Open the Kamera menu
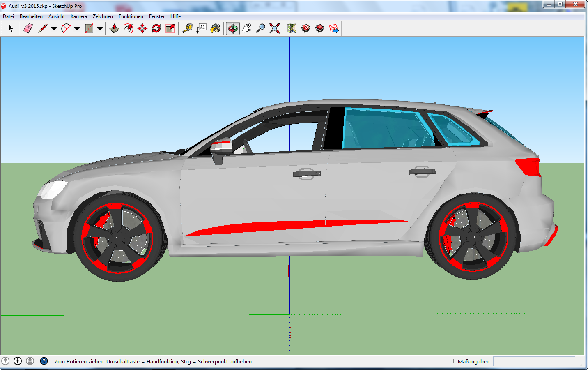This screenshot has height=370, width=588. click(x=78, y=16)
